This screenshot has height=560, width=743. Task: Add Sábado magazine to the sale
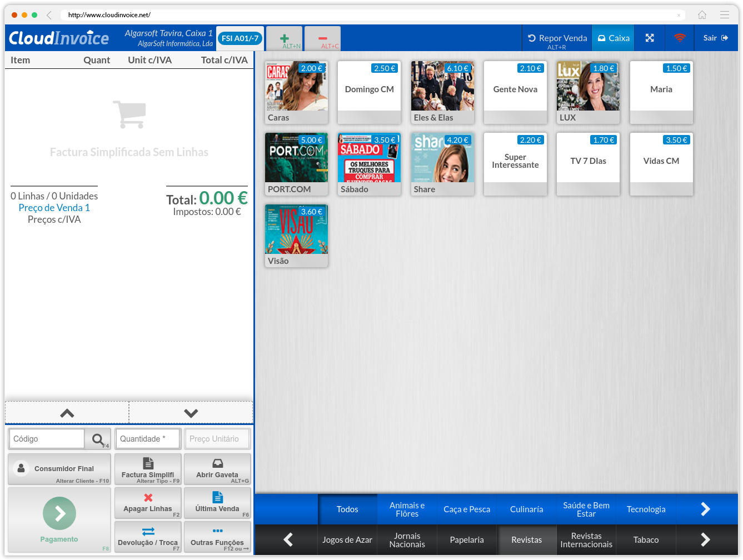[x=369, y=164]
